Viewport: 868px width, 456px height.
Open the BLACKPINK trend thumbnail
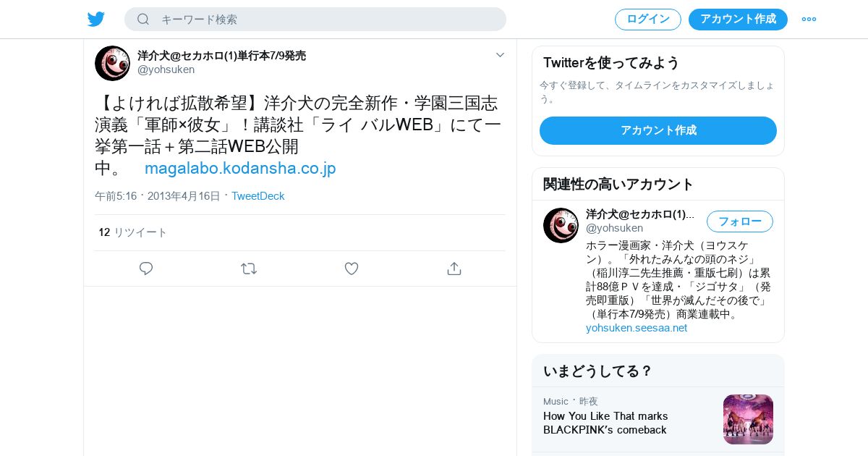point(748,419)
